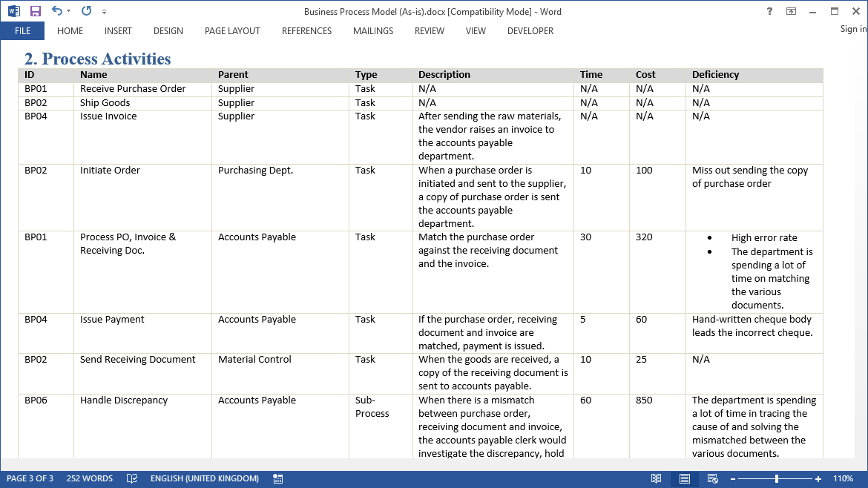Click Sign in to Office account
The width and height of the screenshot is (868, 488).
pos(854,29)
